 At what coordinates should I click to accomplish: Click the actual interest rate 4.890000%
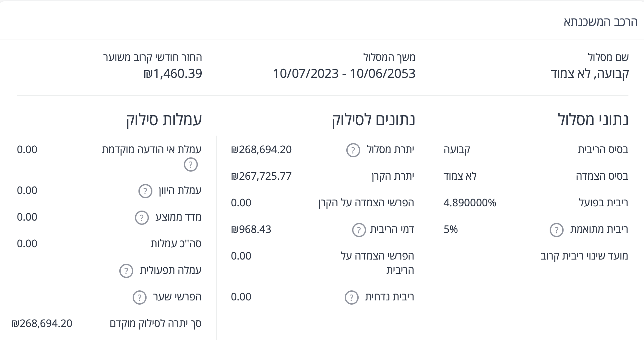470,203
